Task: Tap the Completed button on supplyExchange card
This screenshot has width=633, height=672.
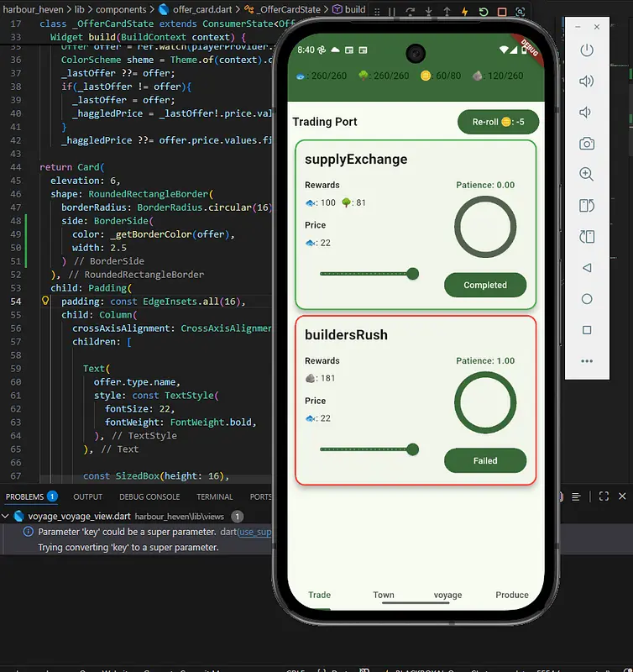Action: coord(485,285)
